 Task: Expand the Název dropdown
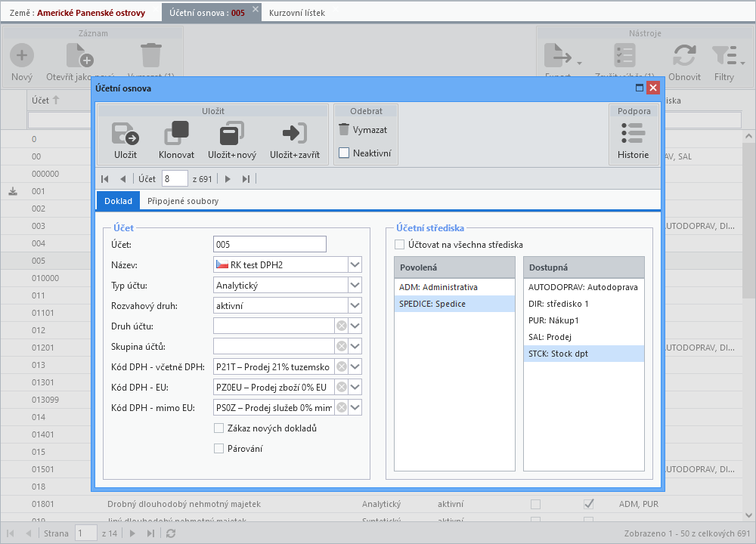pyautogui.click(x=355, y=264)
